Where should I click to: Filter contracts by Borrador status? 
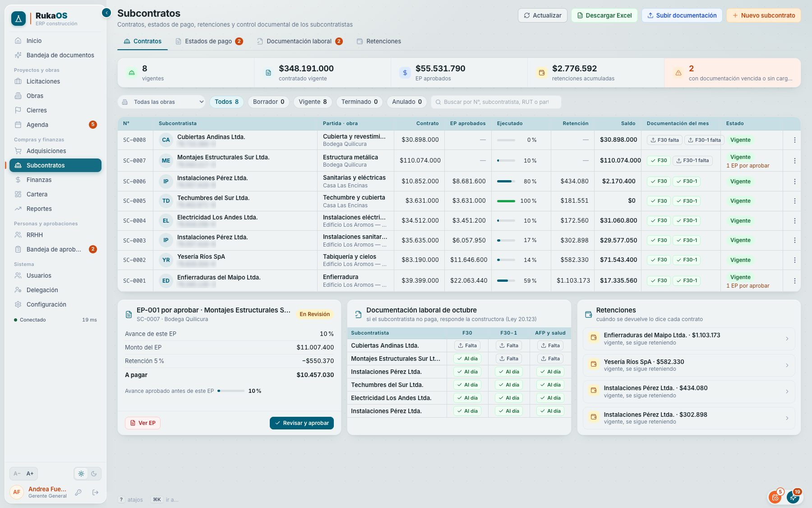[x=268, y=102]
